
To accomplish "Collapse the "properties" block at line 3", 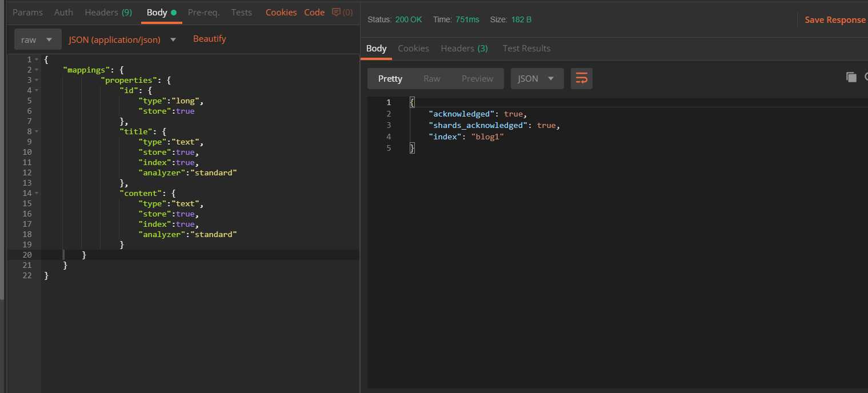I will click(x=37, y=80).
